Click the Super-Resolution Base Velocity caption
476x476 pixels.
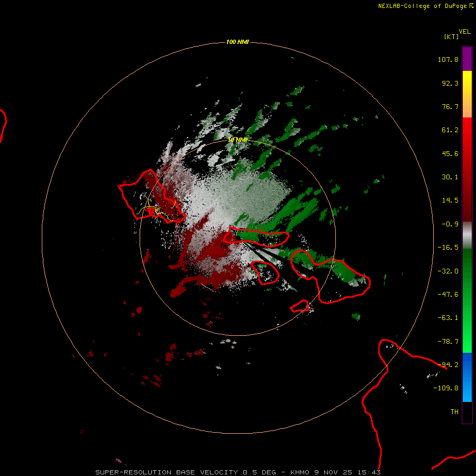tap(238, 472)
